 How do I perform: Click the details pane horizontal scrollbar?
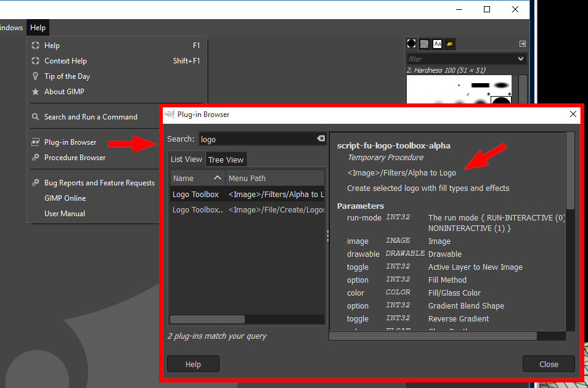click(x=433, y=336)
